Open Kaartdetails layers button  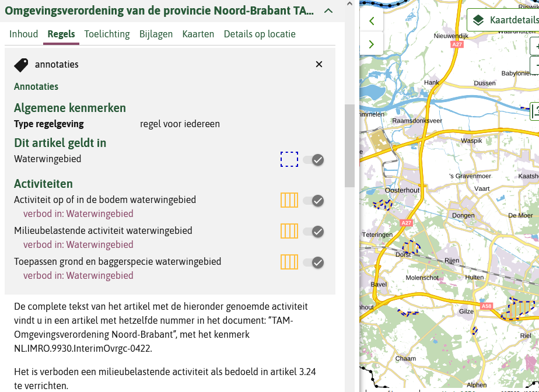[x=503, y=20]
